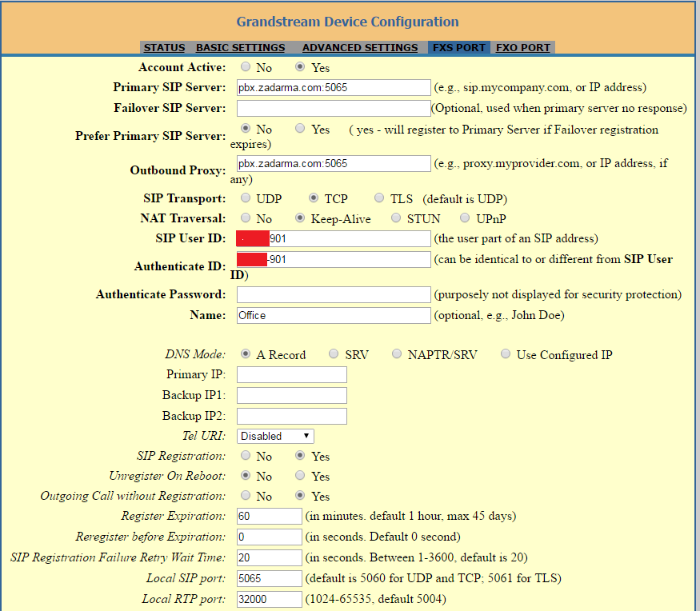The width and height of the screenshot is (700, 611).
Task: Open the ADVANCED SETTINGS tab
Action: tap(359, 48)
